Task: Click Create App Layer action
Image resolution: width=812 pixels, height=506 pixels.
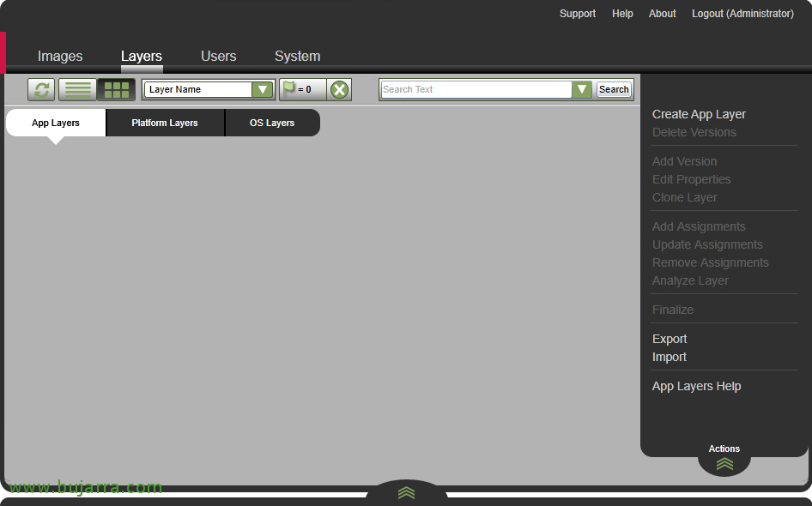Action: 699,114
